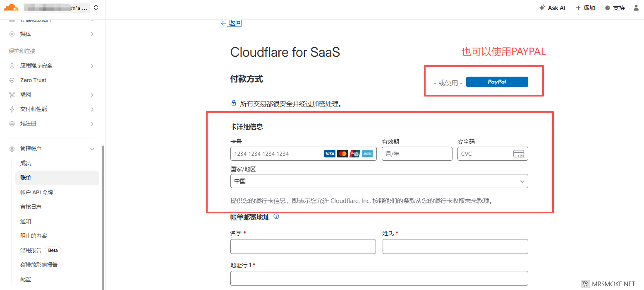Click the Visa card logo
Image resolution: width=644 pixels, height=290 pixels.
click(330, 154)
